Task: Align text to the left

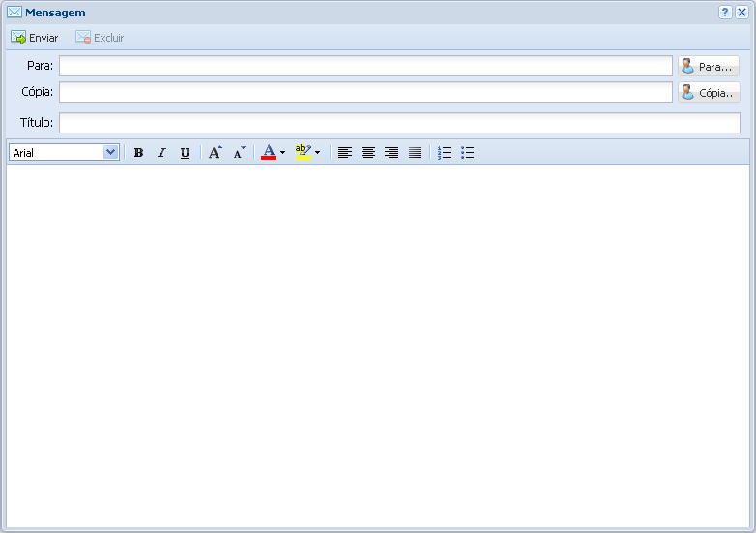Action: click(x=344, y=153)
